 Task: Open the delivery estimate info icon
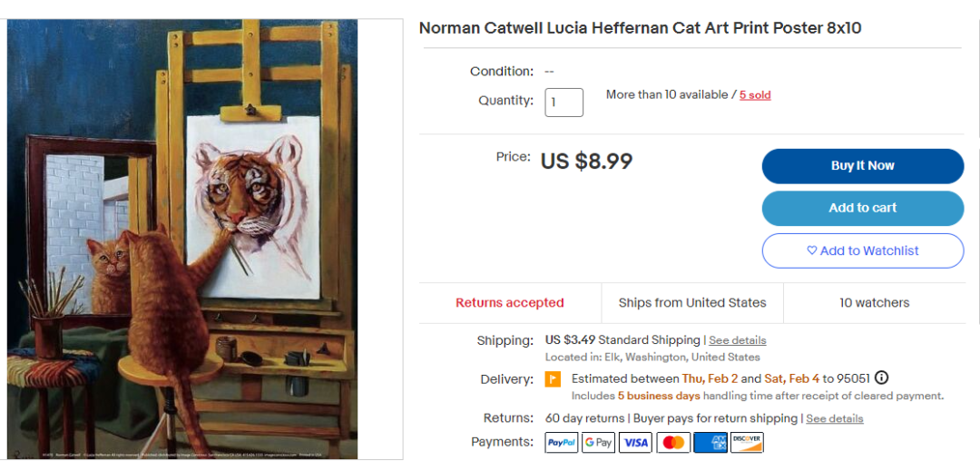tap(881, 378)
